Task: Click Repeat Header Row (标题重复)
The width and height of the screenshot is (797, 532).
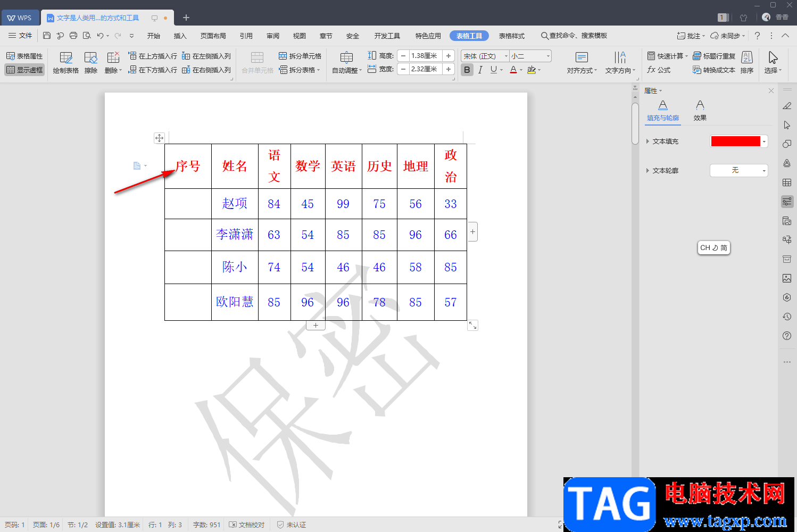Action: (714, 56)
